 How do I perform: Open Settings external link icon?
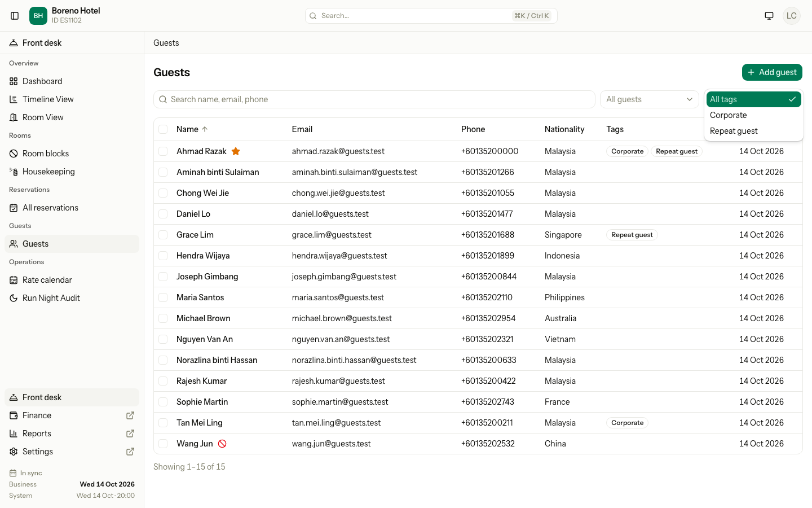pyautogui.click(x=130, y=452)
